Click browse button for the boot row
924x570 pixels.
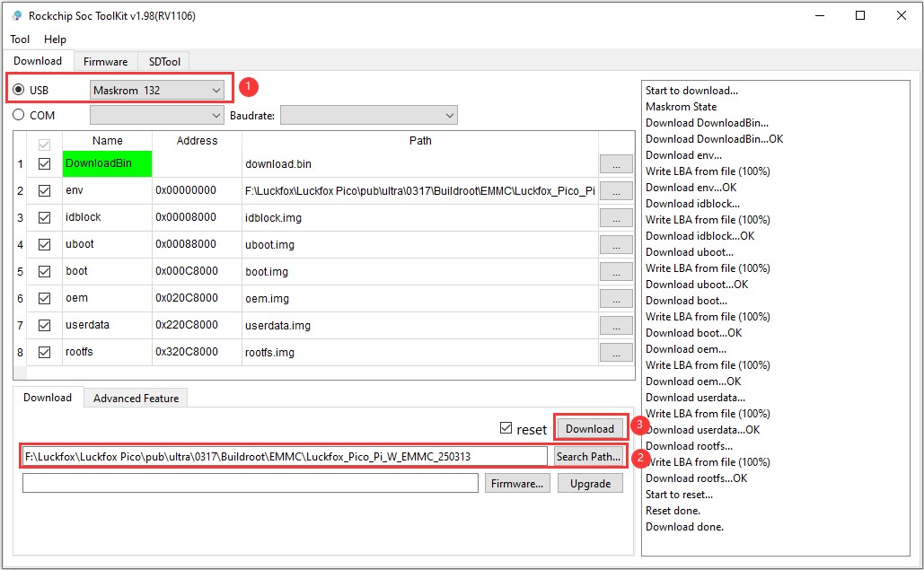pos(616,272)
